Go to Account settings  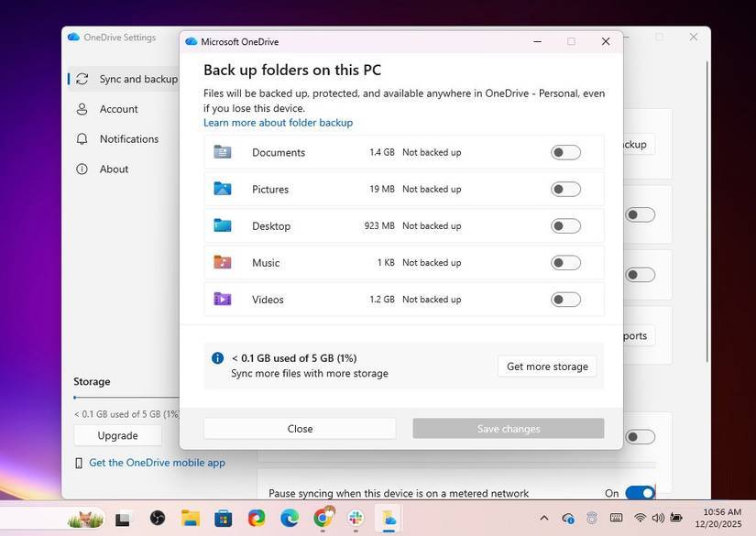pyautogui.click(x=119, y=108)
